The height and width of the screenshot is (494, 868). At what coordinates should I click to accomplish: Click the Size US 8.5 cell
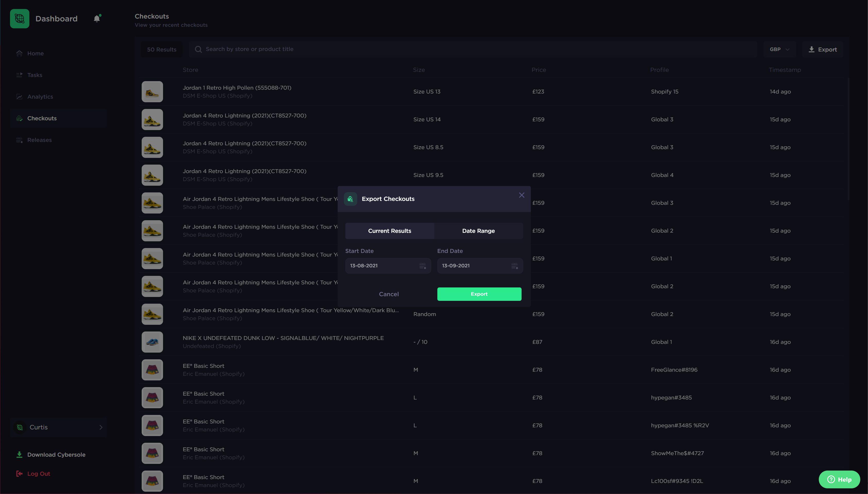(x=428, y=147)
